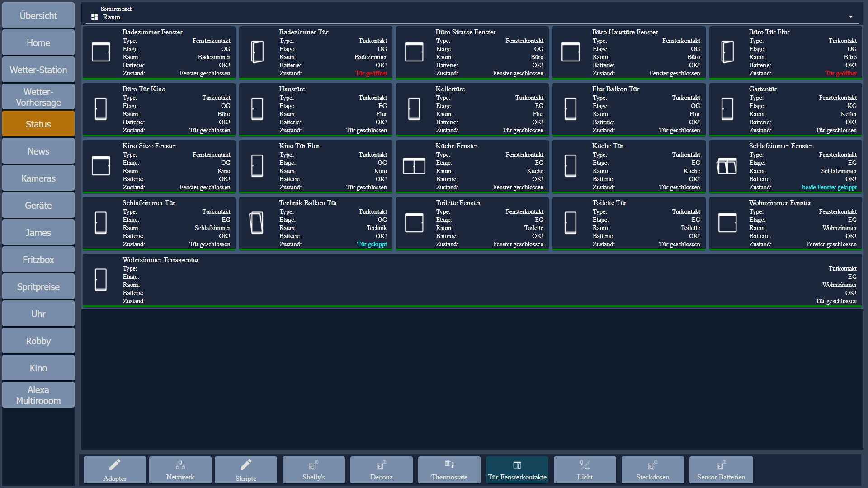868x488 pixels.
Task: Open the Home menu item
Action: (38, 42)
